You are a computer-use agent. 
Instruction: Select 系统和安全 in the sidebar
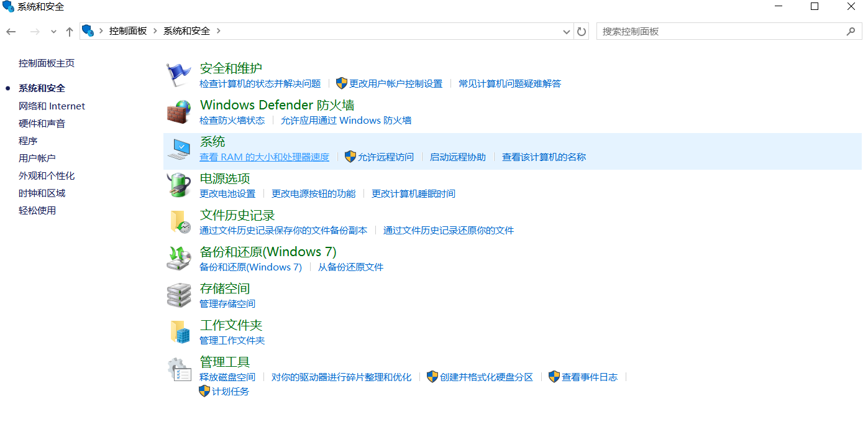coord(42,88)
